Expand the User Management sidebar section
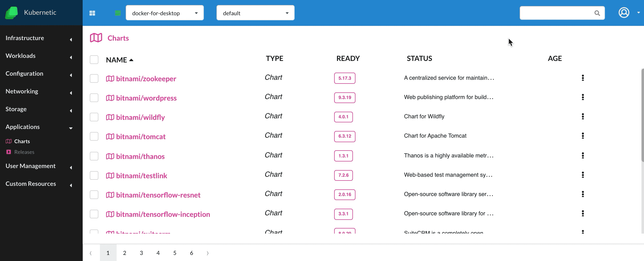This screenshot has width=644, height=261. 39,166
